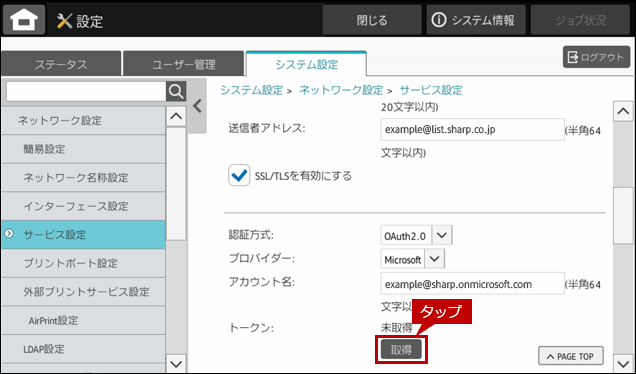Click the ネットワーク設定 breadcrumb link
Viewport: 636px width, 374px height.
341,90
